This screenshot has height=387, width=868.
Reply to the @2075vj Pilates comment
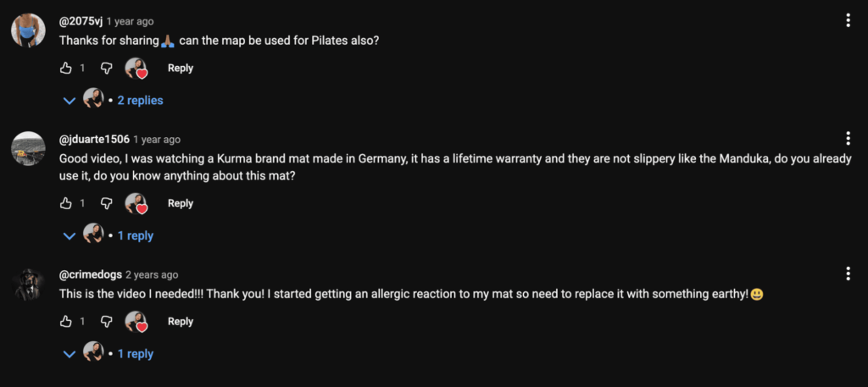pos(181,68)
